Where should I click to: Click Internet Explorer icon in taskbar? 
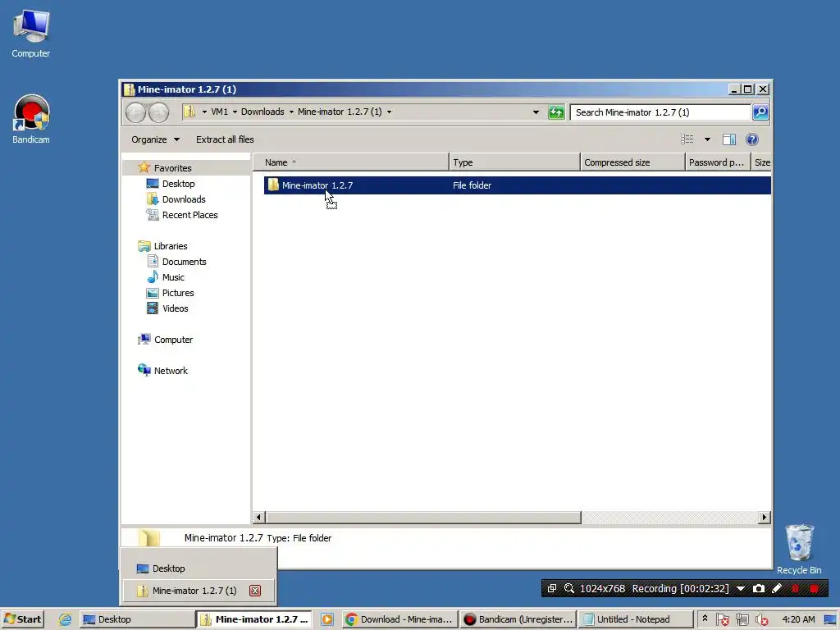[65, 619]
